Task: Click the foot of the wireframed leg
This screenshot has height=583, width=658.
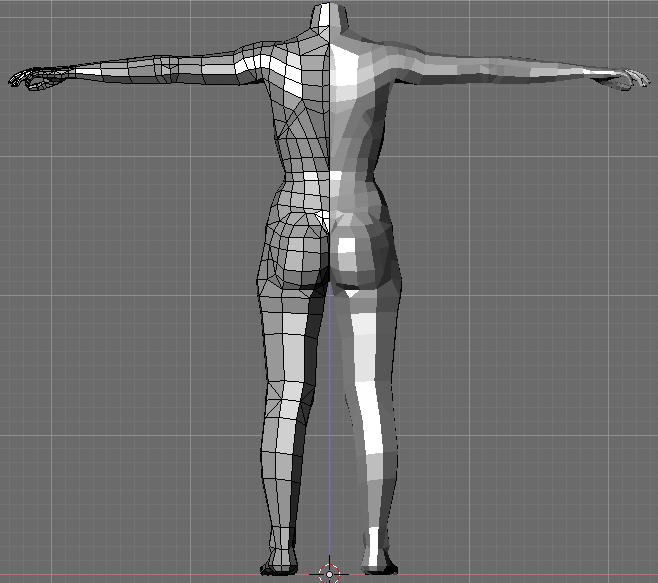Action: 278,563
